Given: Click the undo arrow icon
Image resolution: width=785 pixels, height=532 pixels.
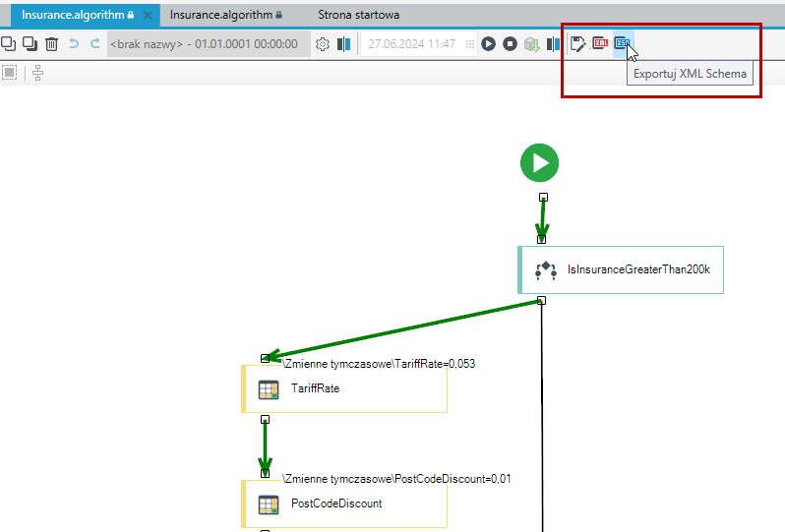Looking at the screenshot, I should (74, 43).
